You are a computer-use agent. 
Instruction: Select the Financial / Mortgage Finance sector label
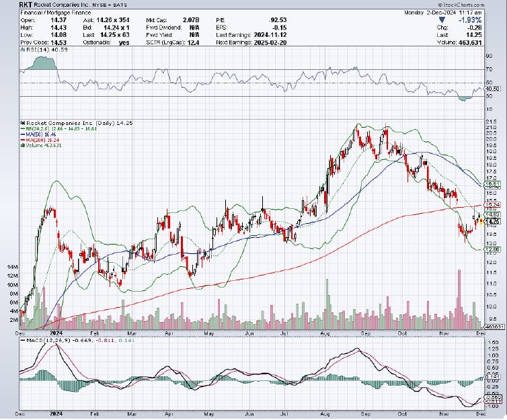[56, 13]
